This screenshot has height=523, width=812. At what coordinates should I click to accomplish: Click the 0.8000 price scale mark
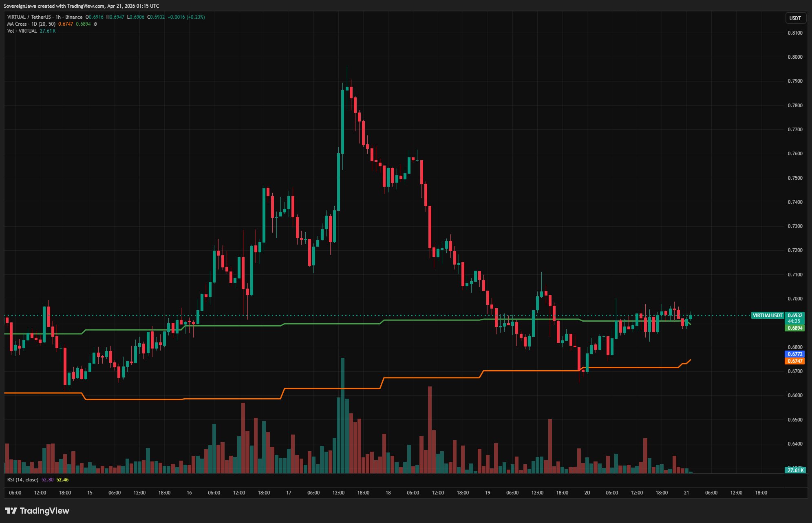coord(794,57)
